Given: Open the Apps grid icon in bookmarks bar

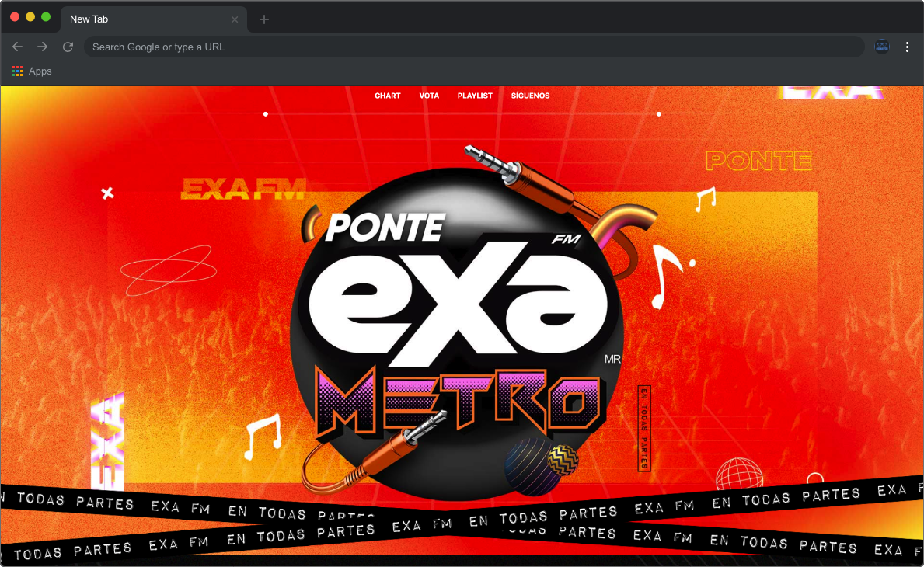Looking at the screenshot, I should click(18, 71).
